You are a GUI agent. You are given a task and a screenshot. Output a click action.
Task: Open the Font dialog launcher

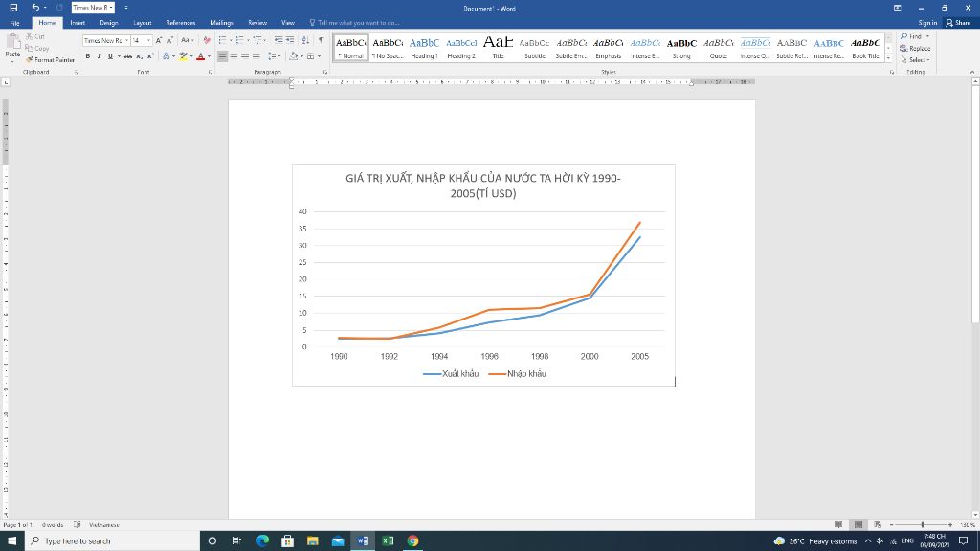click(x=211, y=73)
